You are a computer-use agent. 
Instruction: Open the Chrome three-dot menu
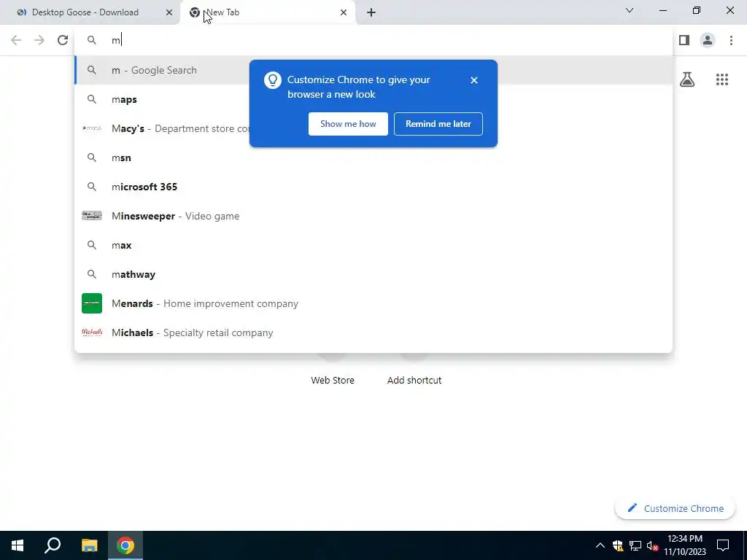tap(731, 40)
